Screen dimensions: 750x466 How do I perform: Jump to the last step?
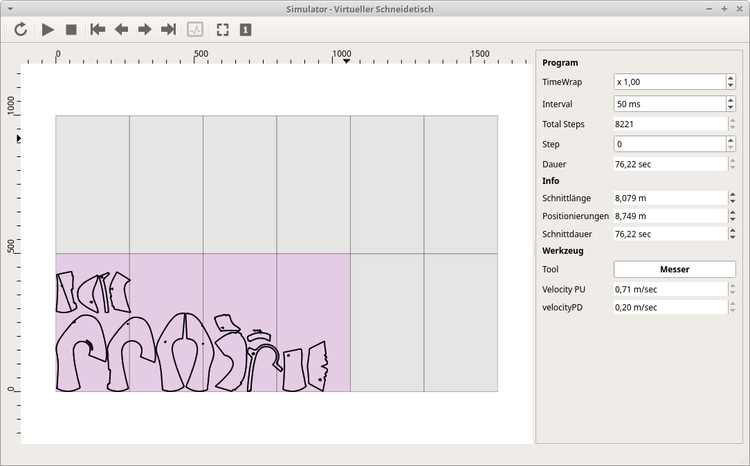(168, 30)
